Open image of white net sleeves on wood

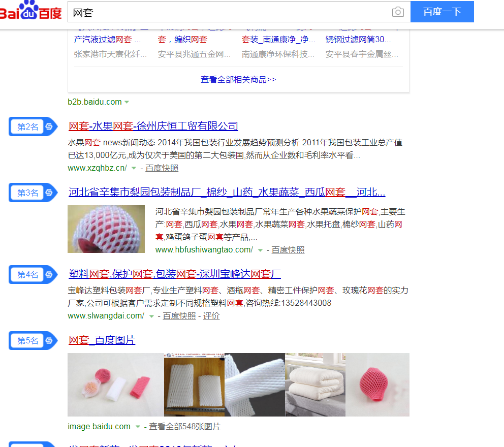pos(194,385)
